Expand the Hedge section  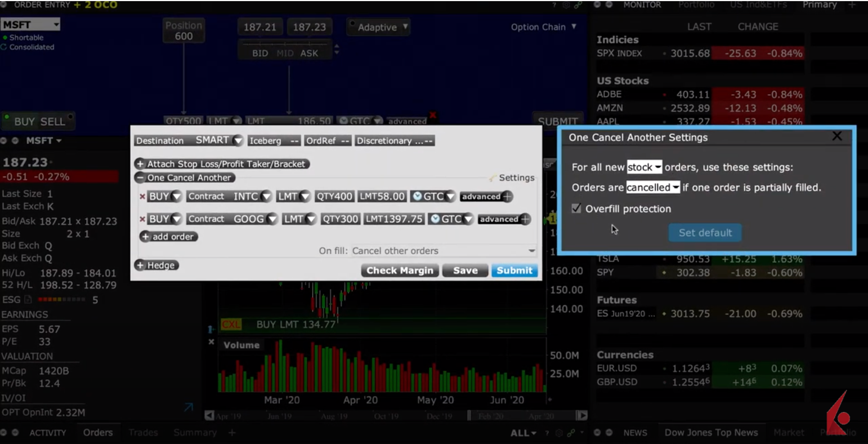pos(140,265)
